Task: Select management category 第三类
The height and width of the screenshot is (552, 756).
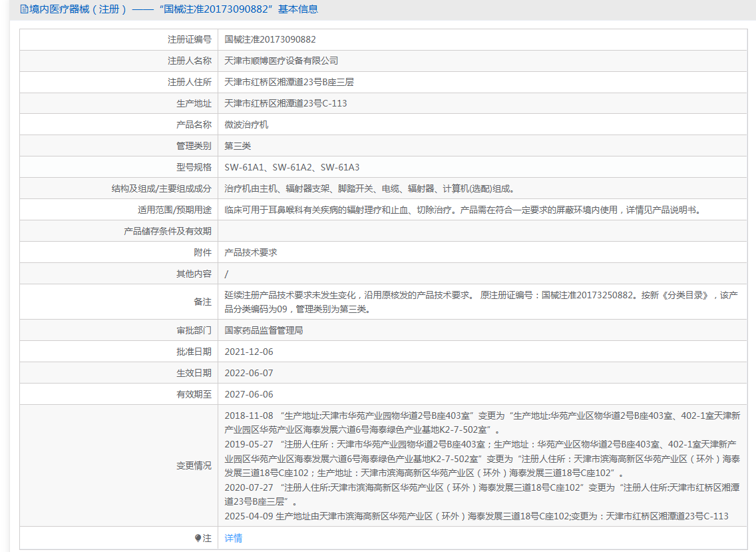Action: 238,146
